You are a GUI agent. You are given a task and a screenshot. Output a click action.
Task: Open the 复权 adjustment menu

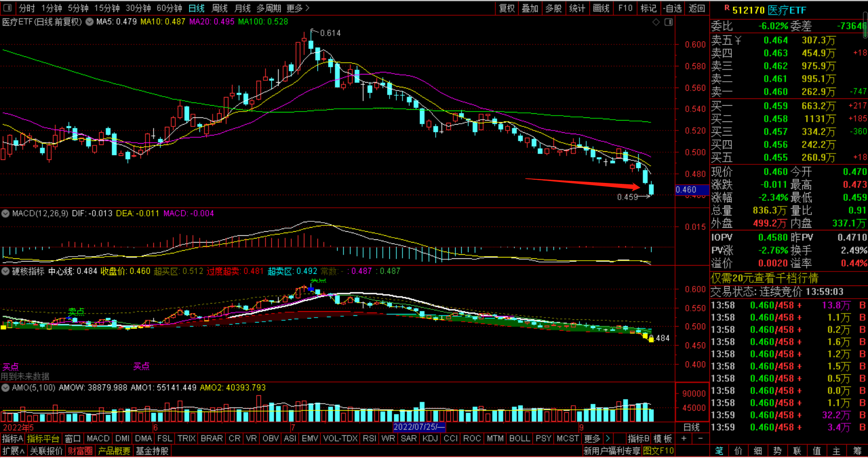point(507,8)
